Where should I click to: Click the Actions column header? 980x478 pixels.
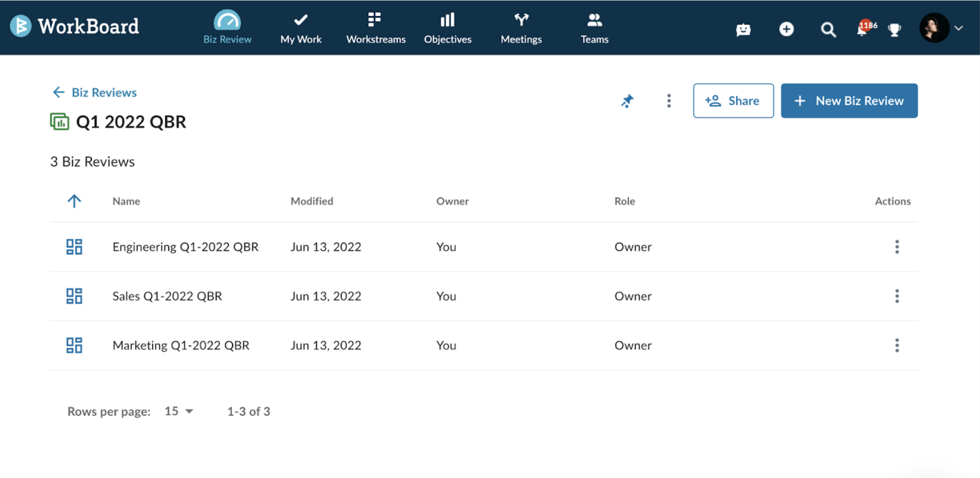pos(892,201)
